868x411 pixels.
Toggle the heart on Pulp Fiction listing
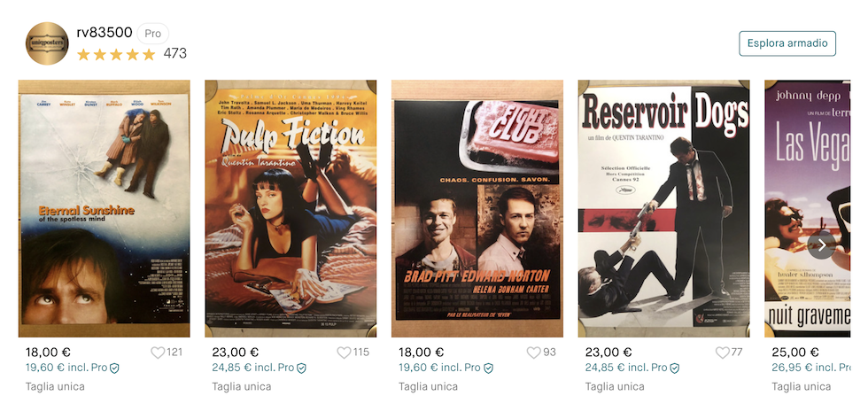point(344,353)
